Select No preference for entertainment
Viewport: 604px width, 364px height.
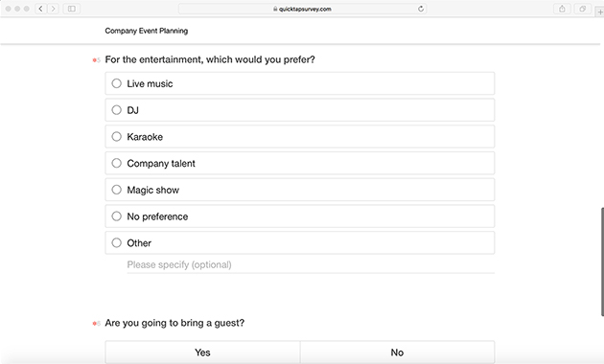click(x=300, y=216)
